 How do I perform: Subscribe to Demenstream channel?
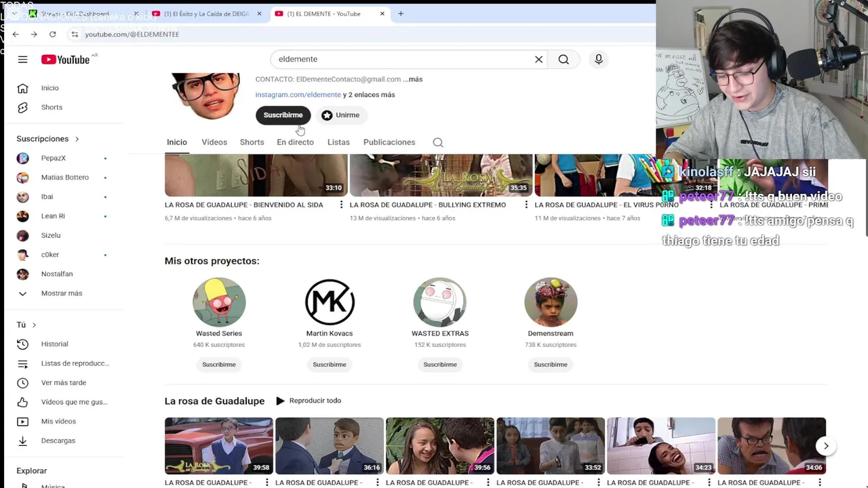(x=551, y=365)
